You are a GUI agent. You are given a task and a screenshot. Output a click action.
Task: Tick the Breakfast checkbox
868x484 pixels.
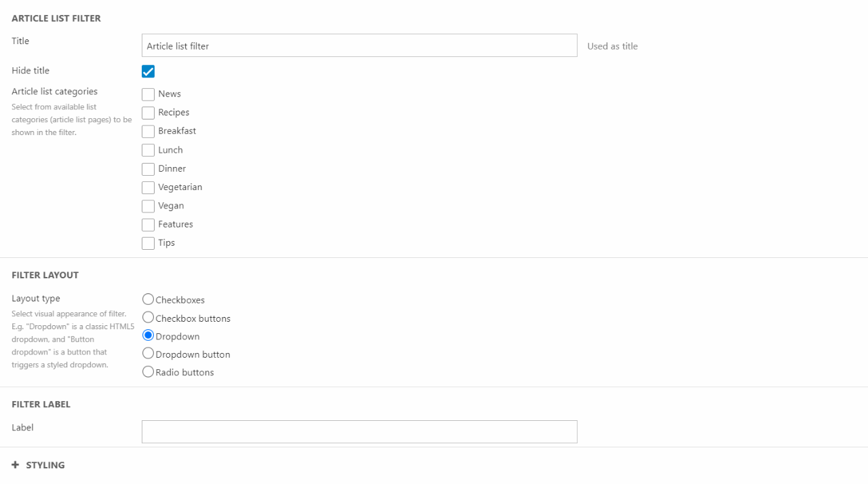click(148, 131)
